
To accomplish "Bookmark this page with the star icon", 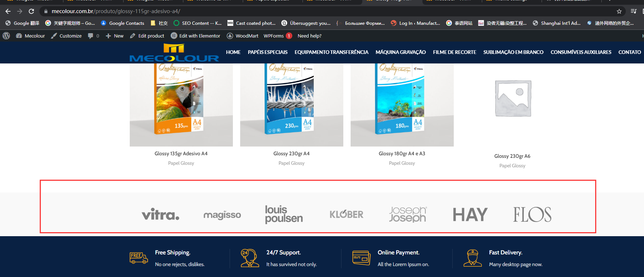I will point(619,11).
